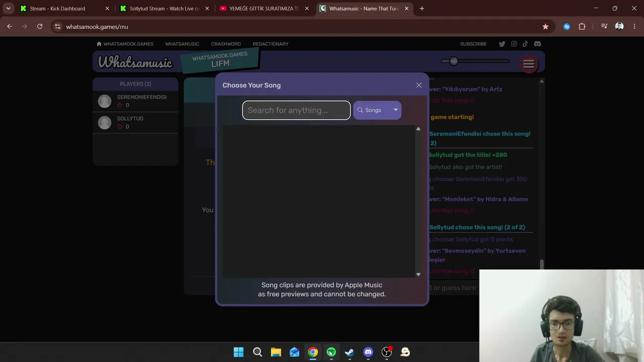Open the REDACTIONARY nav link
Screen dimensions: 644x362
271,44
